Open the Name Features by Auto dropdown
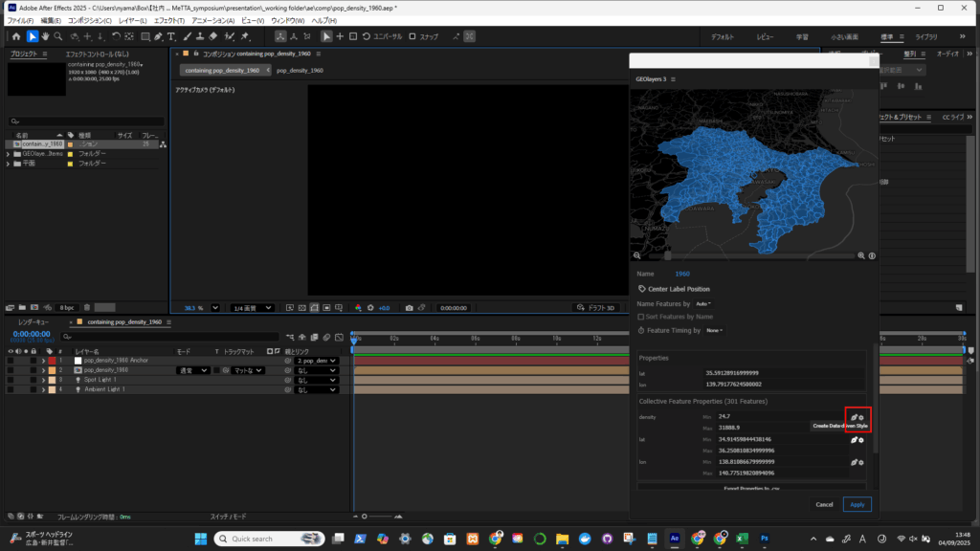 point(703,303)
